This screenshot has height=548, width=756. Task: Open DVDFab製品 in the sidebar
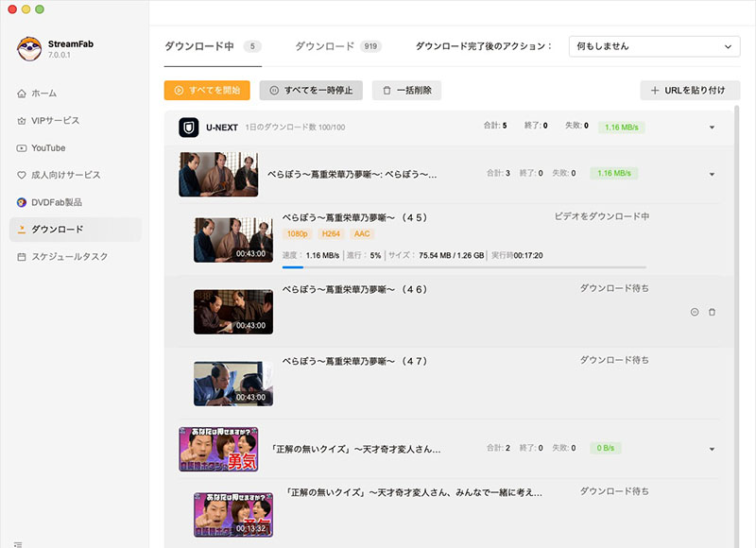pos(57,202)
